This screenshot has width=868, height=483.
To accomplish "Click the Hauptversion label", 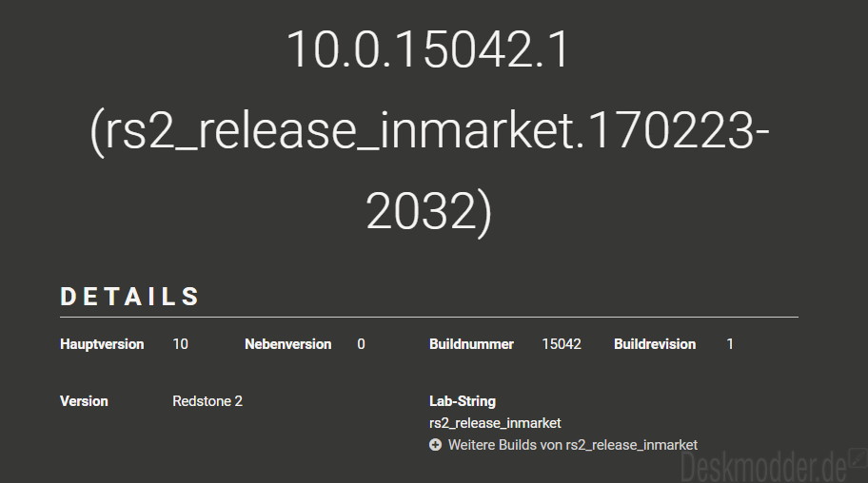I will (x=102, y=344).
